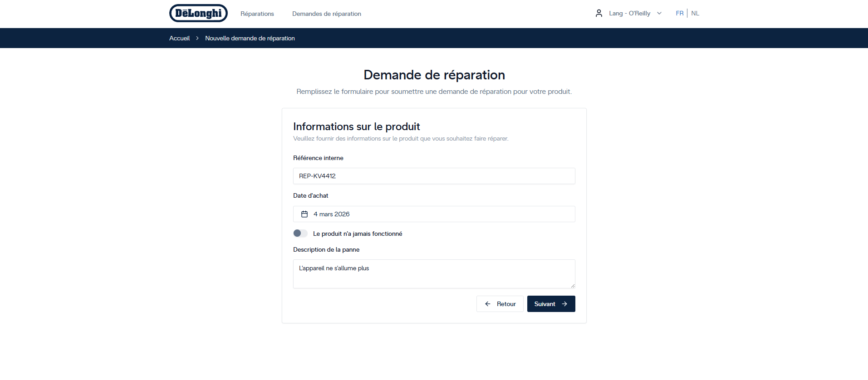868x380 pixels.
Task: Click the textarea resize handle corner
Action: click(573, 286)
